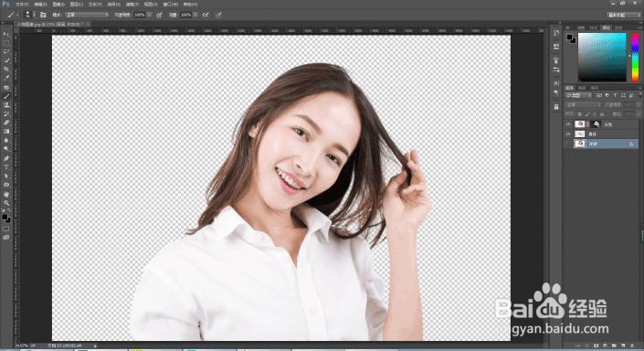644x351 pixels.
Task: Select the Pen tool
Action: [x=6, y=158]
